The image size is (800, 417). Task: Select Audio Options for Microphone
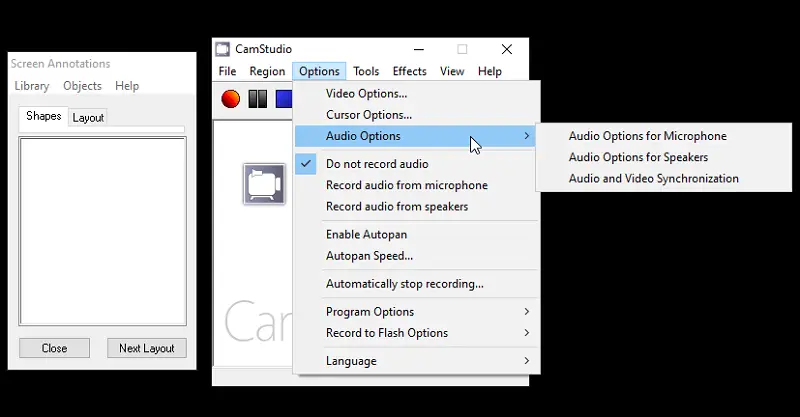tap(663, 136)
